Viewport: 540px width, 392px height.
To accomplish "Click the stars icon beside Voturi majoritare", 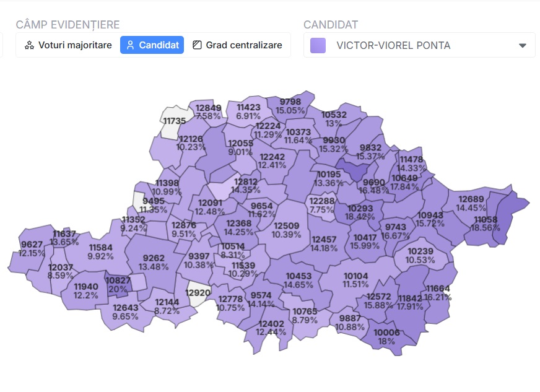I will (29, 45).
